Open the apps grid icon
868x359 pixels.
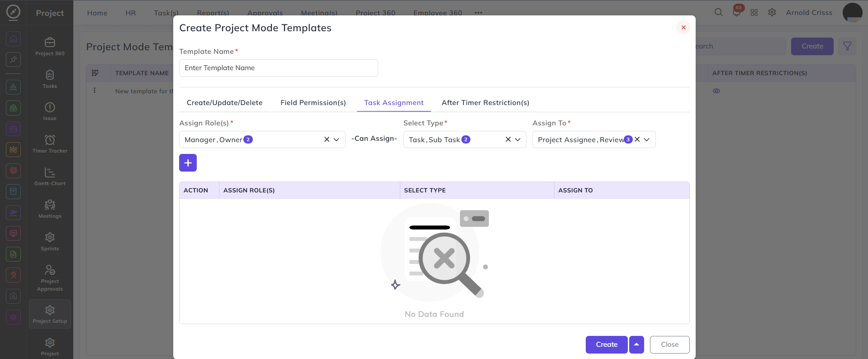754,13
